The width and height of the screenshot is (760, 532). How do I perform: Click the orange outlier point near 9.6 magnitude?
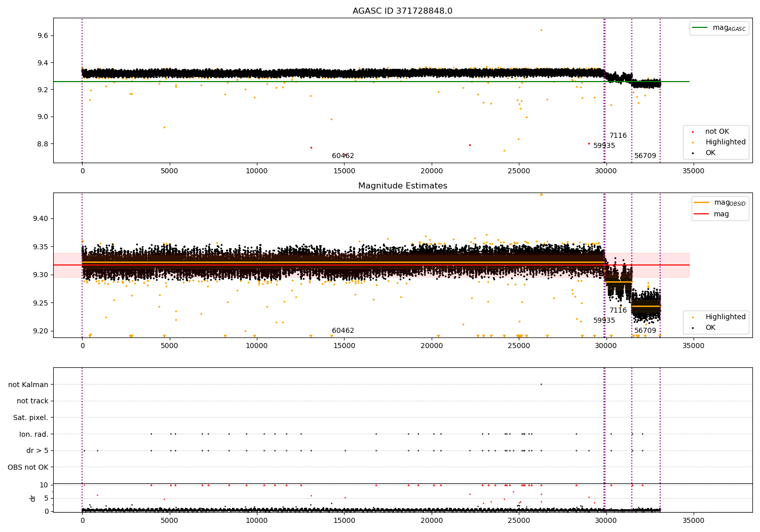pyautogui.click(x=541, y=30)
